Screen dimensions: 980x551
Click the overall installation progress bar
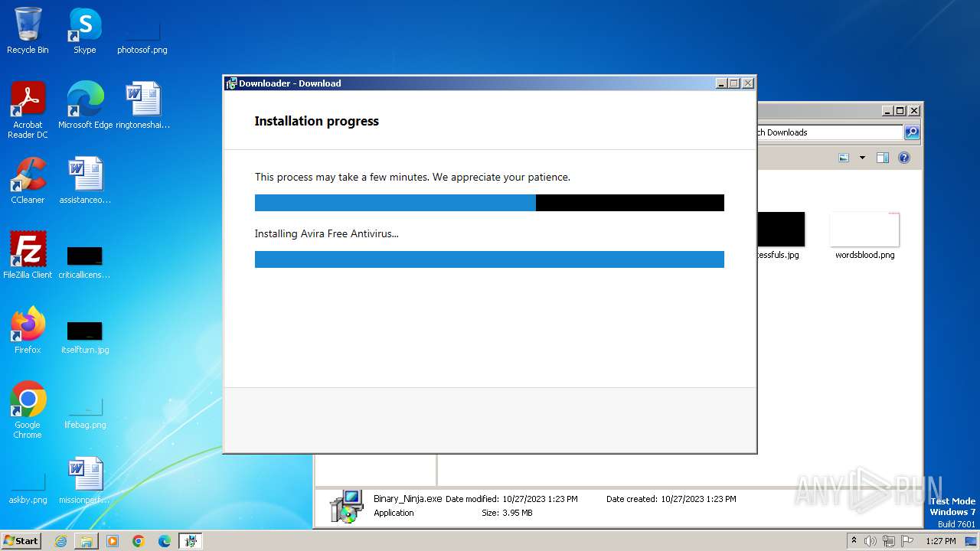pyautogui.click(x=489, y=203)
